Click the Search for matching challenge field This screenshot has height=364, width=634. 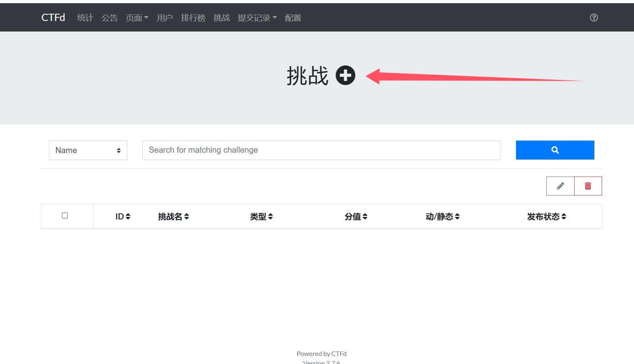click(x=321, y=150)
